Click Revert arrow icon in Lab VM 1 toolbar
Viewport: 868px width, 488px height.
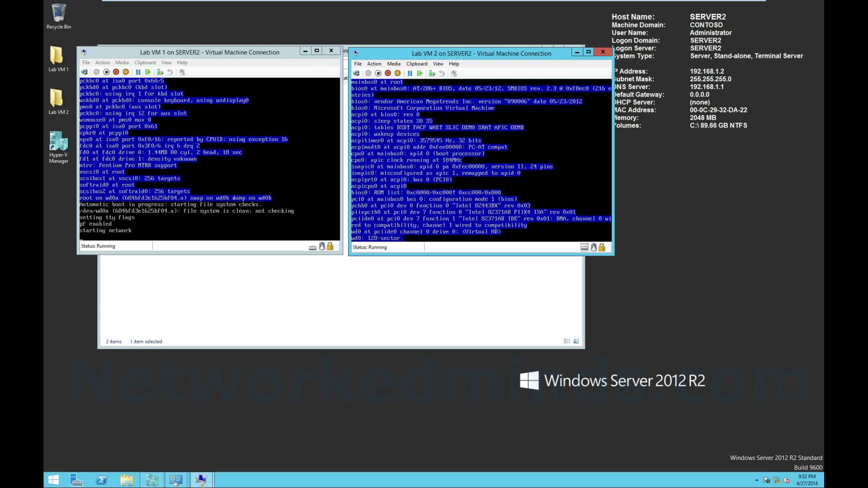(x=170, y=72)
